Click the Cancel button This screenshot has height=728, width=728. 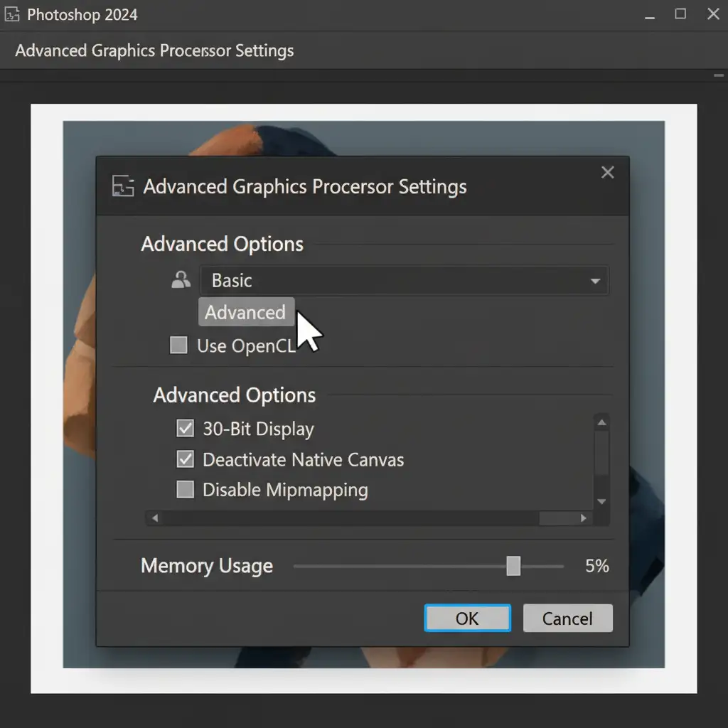pyautogui.click(x=567, y=619)
